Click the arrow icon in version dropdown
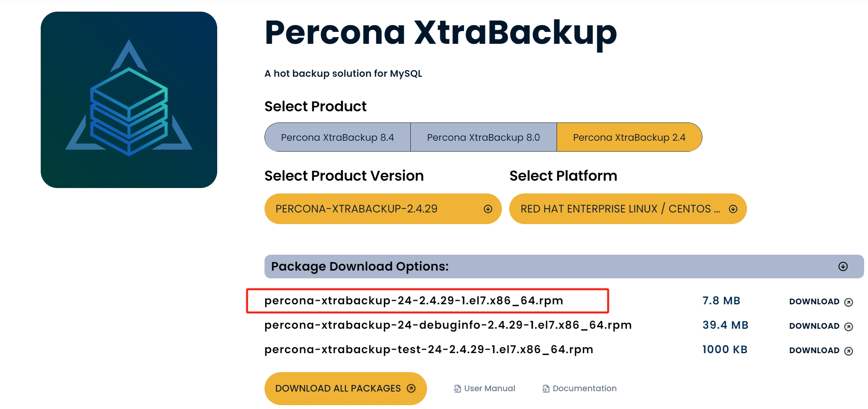The height and width of the screenshot is (409, 868). (488, 209)
